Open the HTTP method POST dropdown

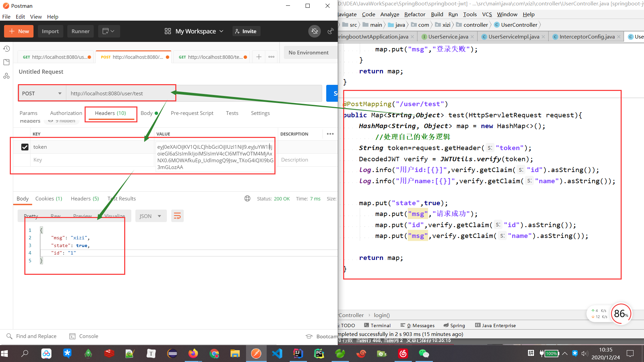click(x=42, y=93)
